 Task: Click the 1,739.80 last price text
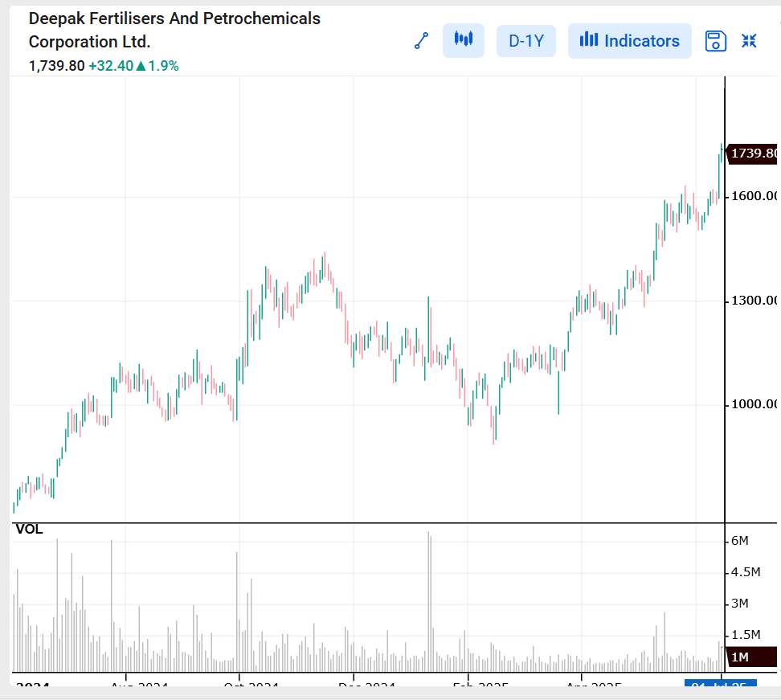click(57, 66)
